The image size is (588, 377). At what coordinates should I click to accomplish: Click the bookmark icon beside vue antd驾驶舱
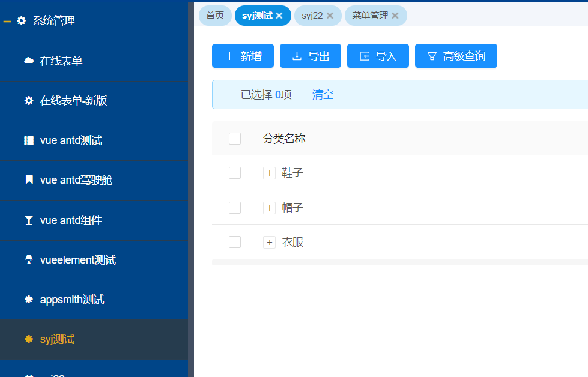pyautogui.click(x=28, y=180)
